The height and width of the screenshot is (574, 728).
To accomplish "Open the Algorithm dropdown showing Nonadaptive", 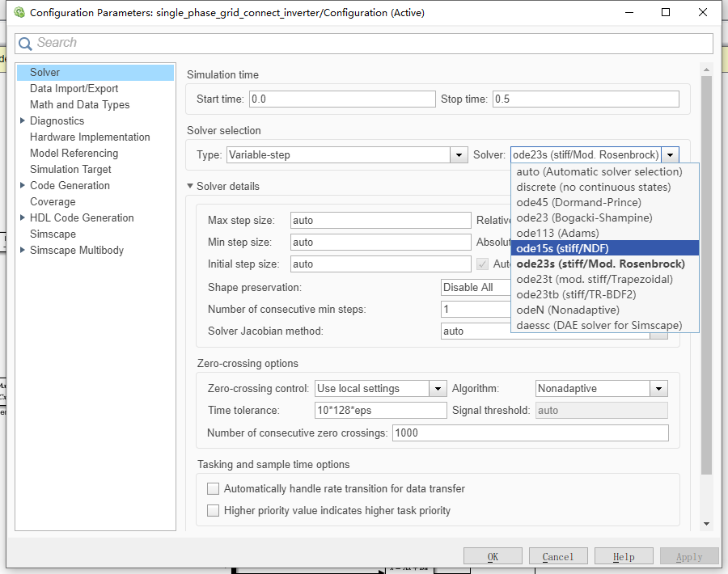I will (x=658, y=388).
